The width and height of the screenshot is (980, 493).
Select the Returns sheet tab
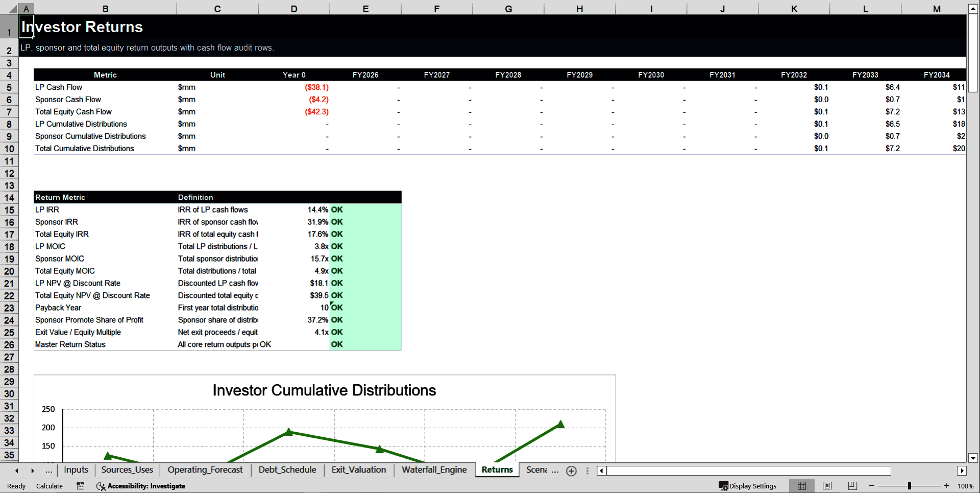click(x=497, y=470)
